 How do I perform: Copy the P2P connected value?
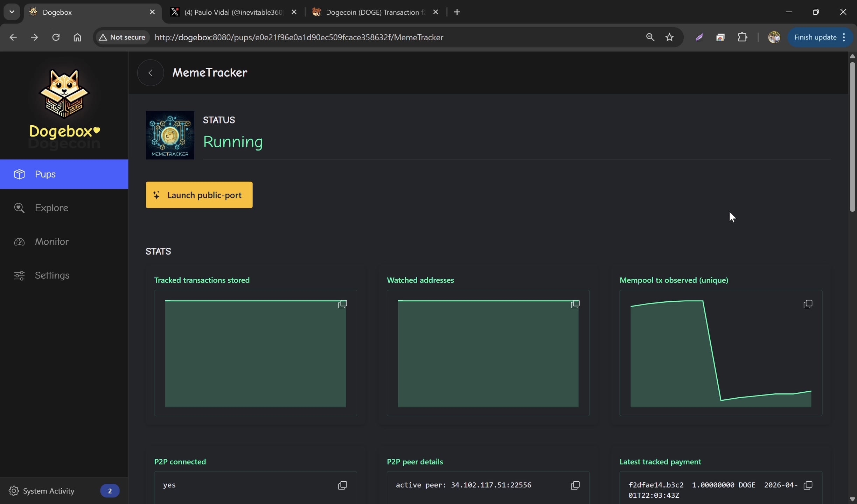(342, 485)
